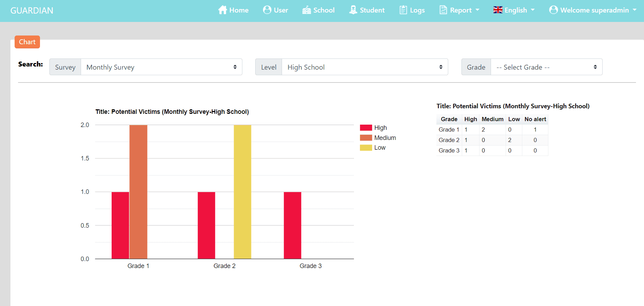Click the School building icon

pos(307,10)
